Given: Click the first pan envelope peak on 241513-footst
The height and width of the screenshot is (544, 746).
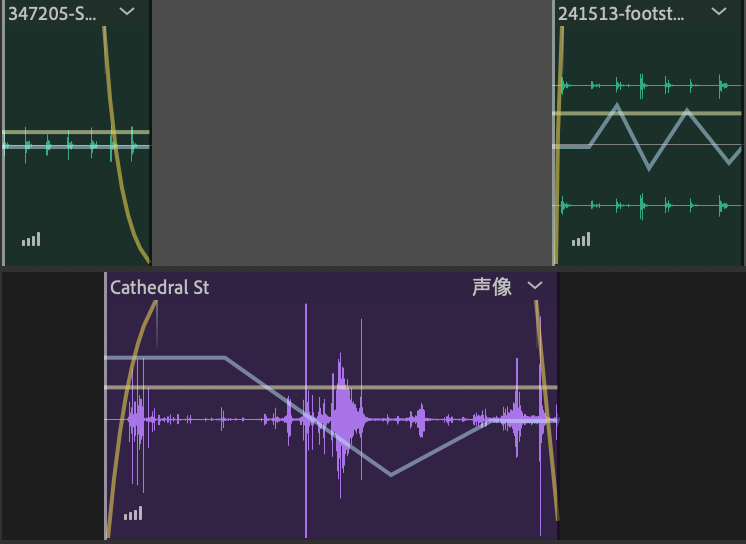Looking at the screenshot, I should tap(618, 105).
